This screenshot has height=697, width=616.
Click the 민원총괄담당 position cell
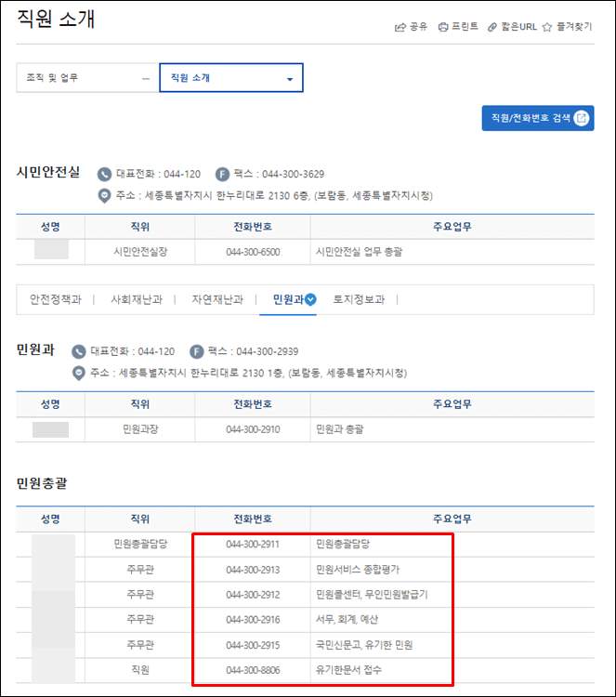(x=140, y=544)
